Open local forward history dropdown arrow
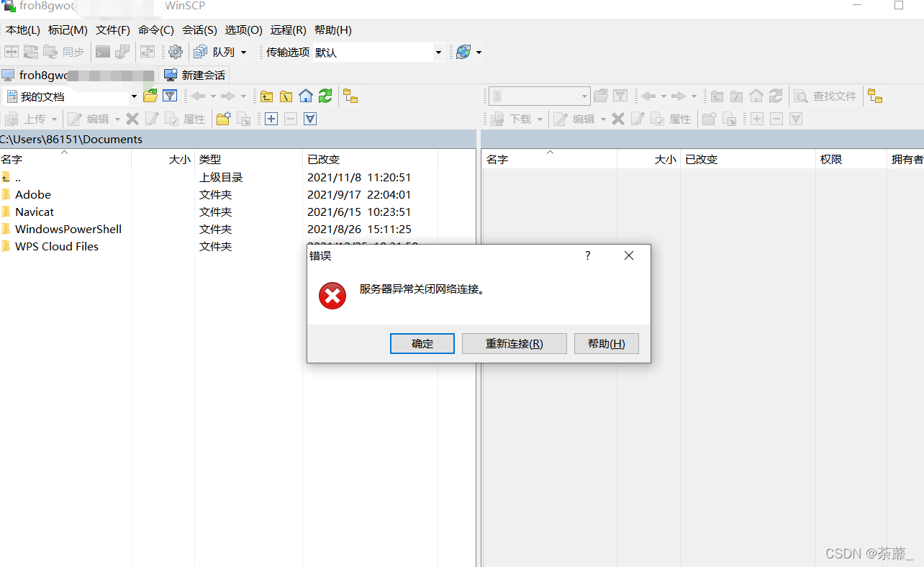Screen dimensions: 924x567 click(243, 96)
